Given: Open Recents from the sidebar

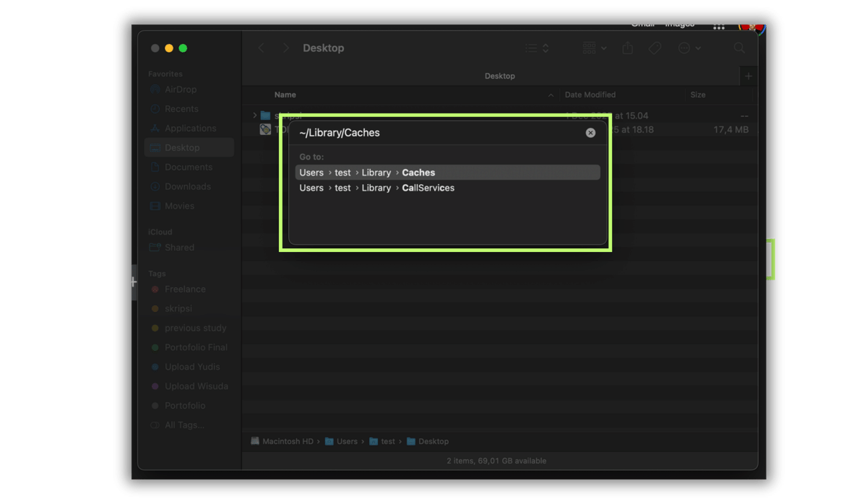Looking at the screenshot, I should point(180,108).
